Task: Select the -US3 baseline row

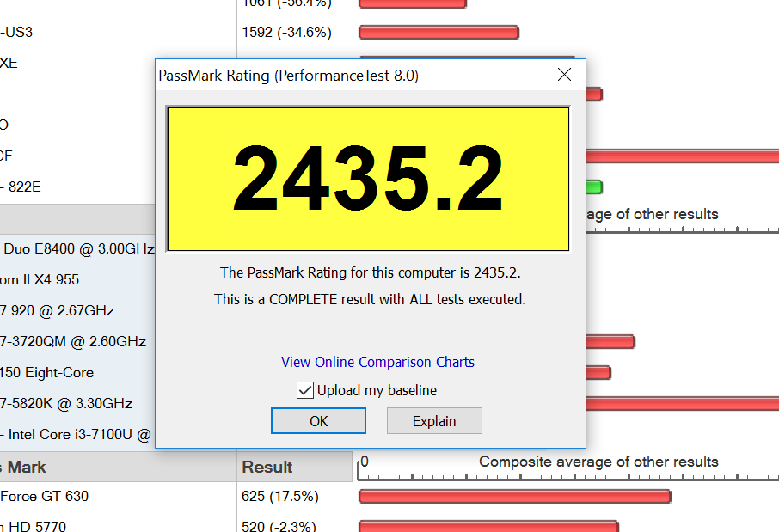Action: click(x=119, y=33)
